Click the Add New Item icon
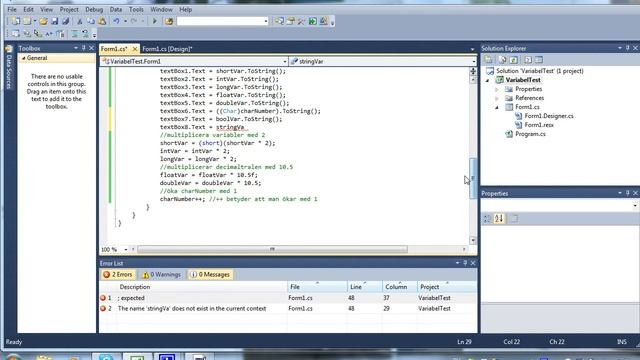The image size is (640, 360). pos(27,21)
